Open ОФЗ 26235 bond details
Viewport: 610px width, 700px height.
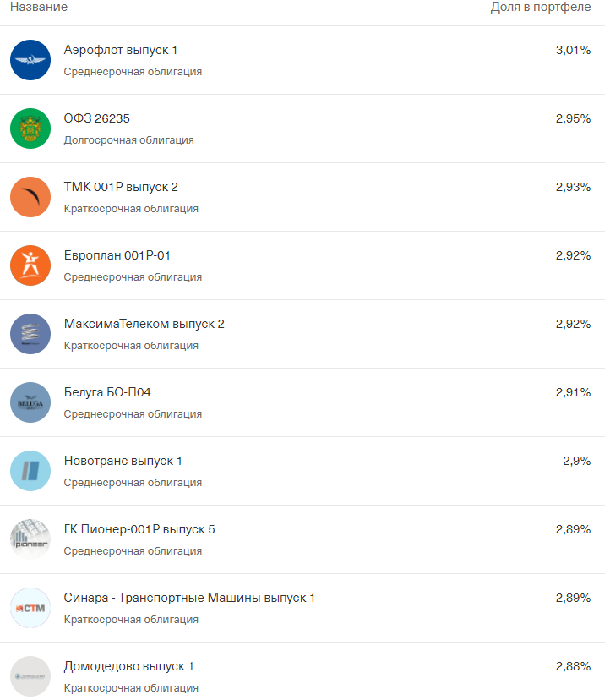[97, 118]
